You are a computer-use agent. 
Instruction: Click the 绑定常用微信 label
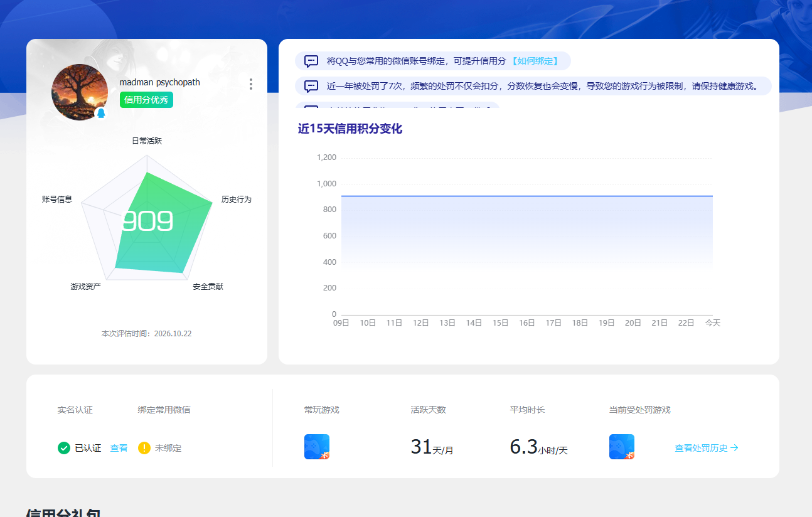click(x=164, y=410)
